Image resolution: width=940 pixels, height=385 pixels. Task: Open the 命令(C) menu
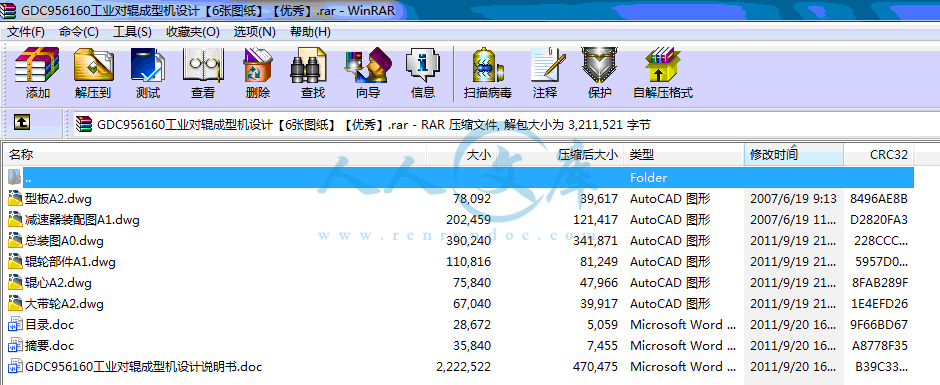pos(79,32)
